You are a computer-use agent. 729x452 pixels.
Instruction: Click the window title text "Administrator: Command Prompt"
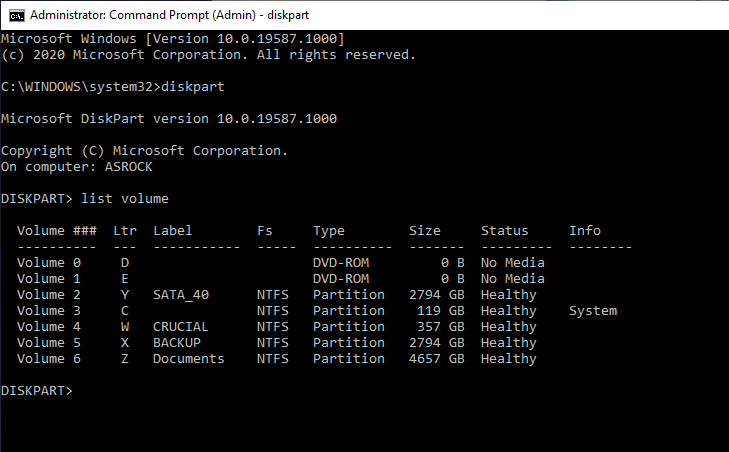[x=143, y=15]
